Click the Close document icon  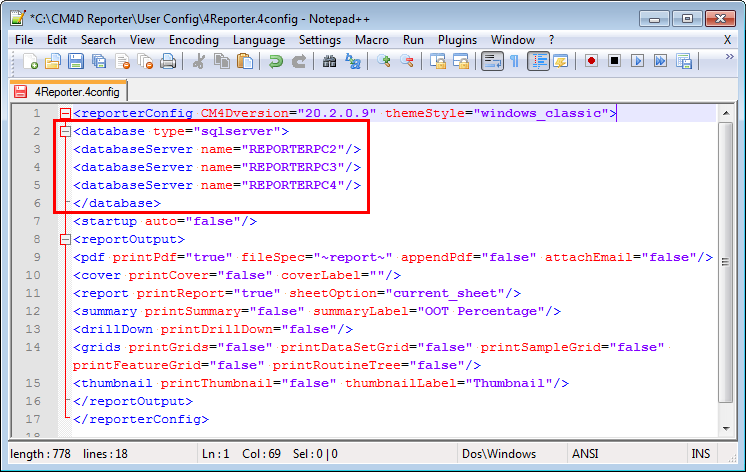click(122, 61)
